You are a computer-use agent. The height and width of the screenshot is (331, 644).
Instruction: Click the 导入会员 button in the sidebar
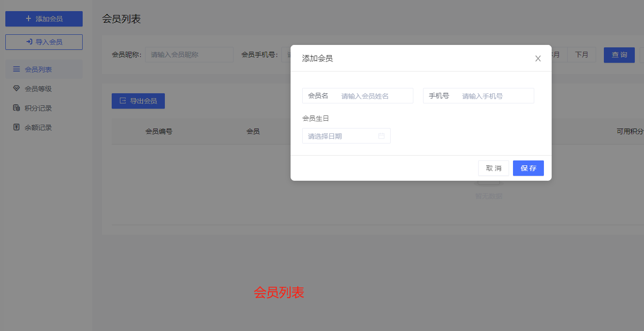(44, 42)
